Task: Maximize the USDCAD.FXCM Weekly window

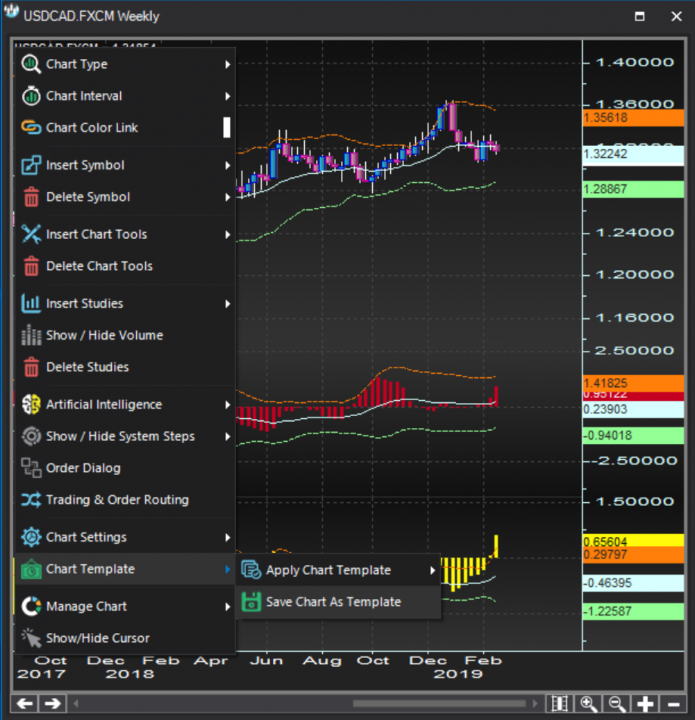Action: (x=639, y=17)
